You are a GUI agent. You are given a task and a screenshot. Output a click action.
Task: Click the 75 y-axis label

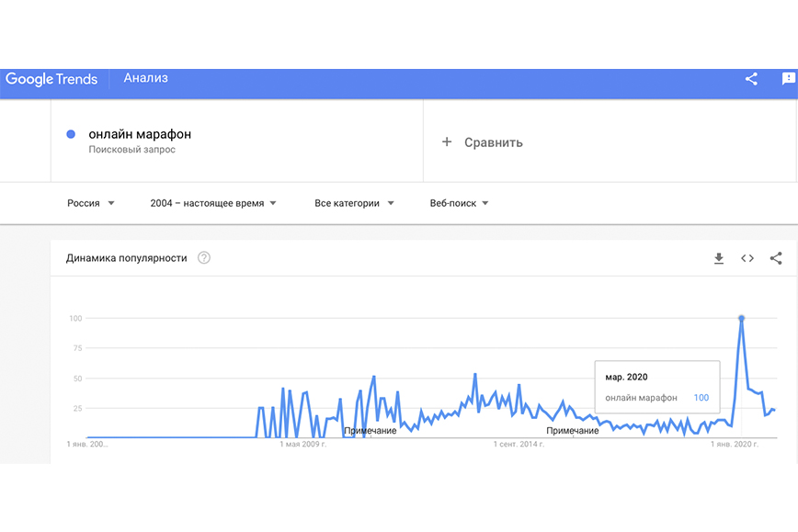tap(77, 348)
